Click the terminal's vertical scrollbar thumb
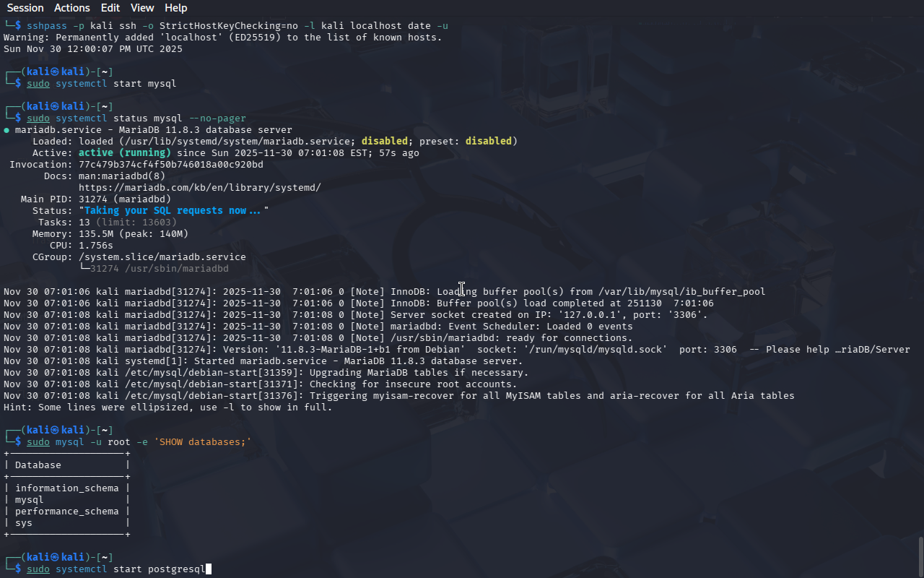 coord(920,556)
